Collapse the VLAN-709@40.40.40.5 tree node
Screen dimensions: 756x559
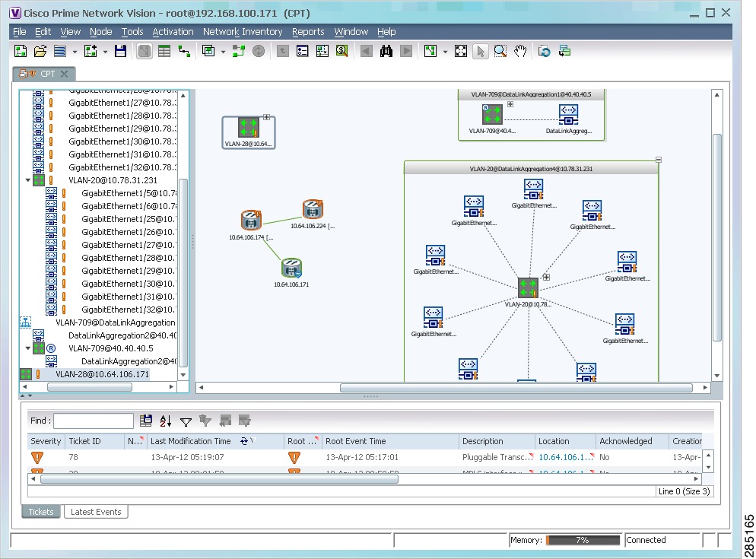27,348
